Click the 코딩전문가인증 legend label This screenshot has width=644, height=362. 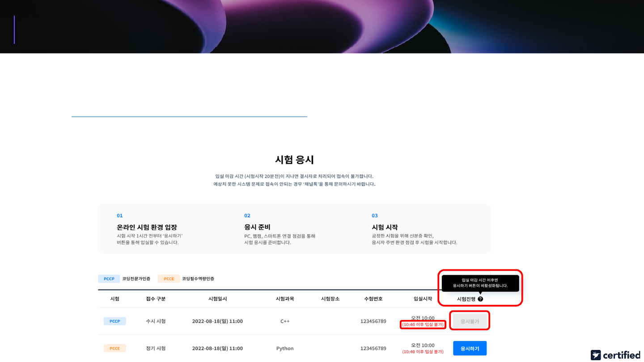coord(136,279)
